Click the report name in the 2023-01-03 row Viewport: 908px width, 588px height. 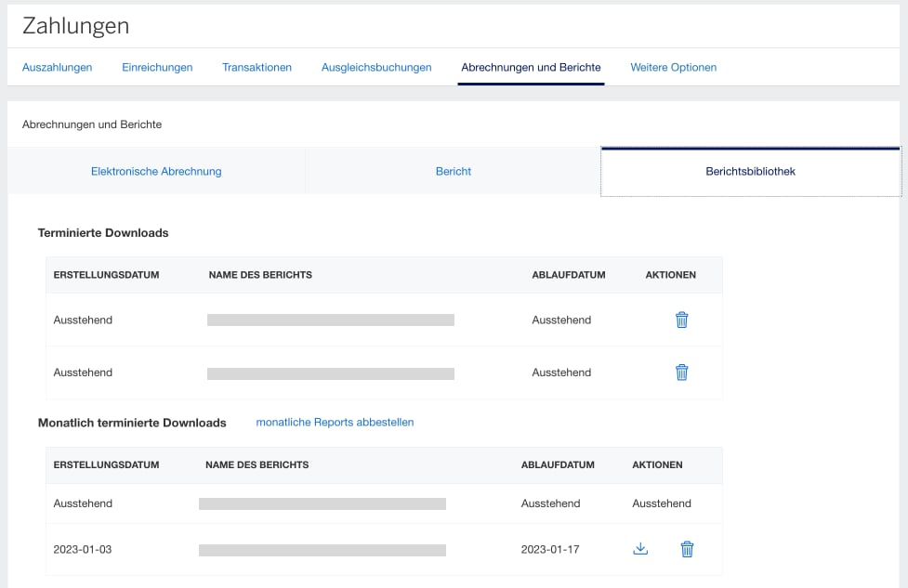(322, 550)
